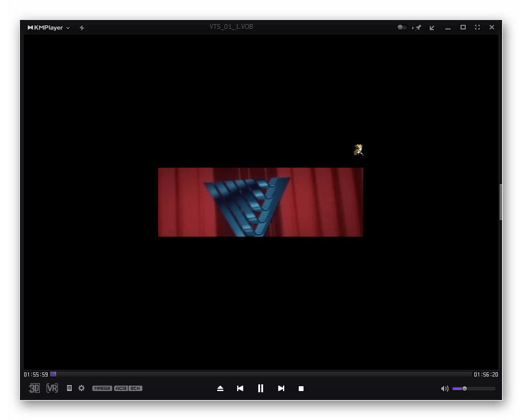This screenshot has height=420, width=522.
Task: Mute the audio via speaker icon
Action: [444, 388]
